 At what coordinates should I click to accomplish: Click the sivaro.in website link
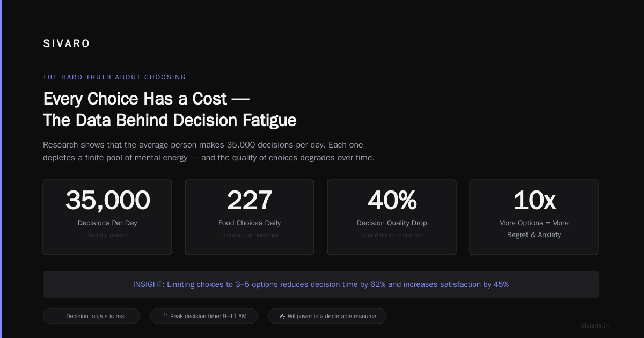click(595, 326)
